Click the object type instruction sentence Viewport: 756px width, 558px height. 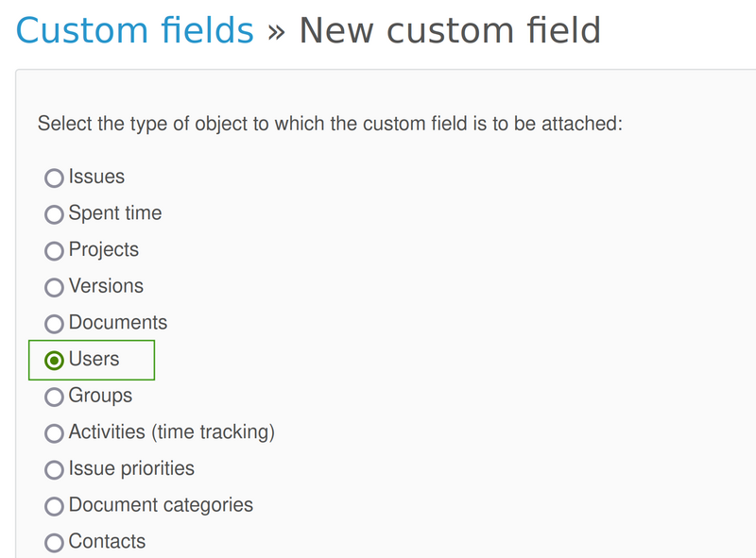point(330,124)
